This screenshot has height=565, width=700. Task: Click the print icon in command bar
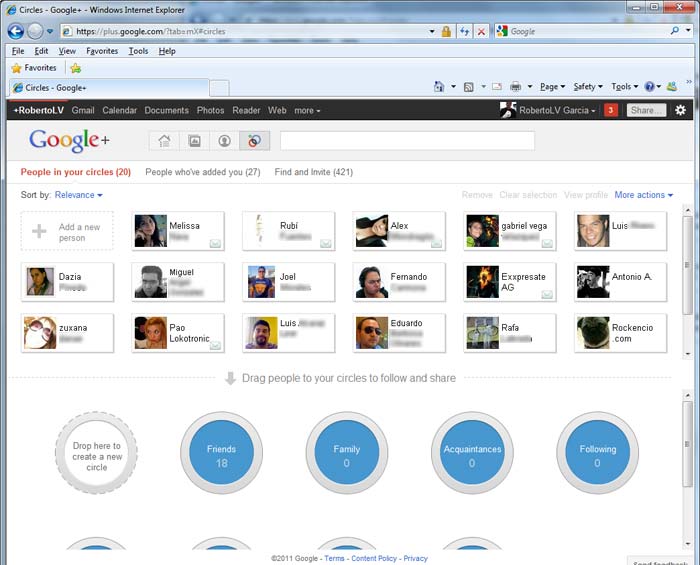[516, 87]
